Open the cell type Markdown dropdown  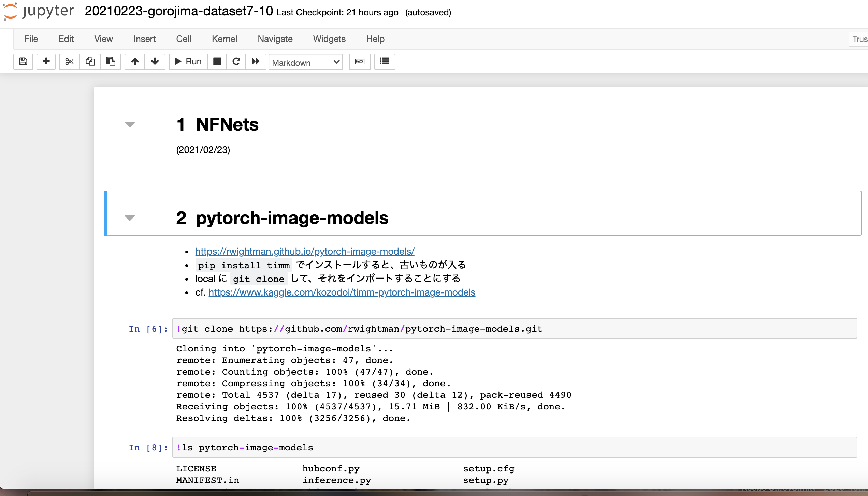pyautogui.click(x=306, y=62)
